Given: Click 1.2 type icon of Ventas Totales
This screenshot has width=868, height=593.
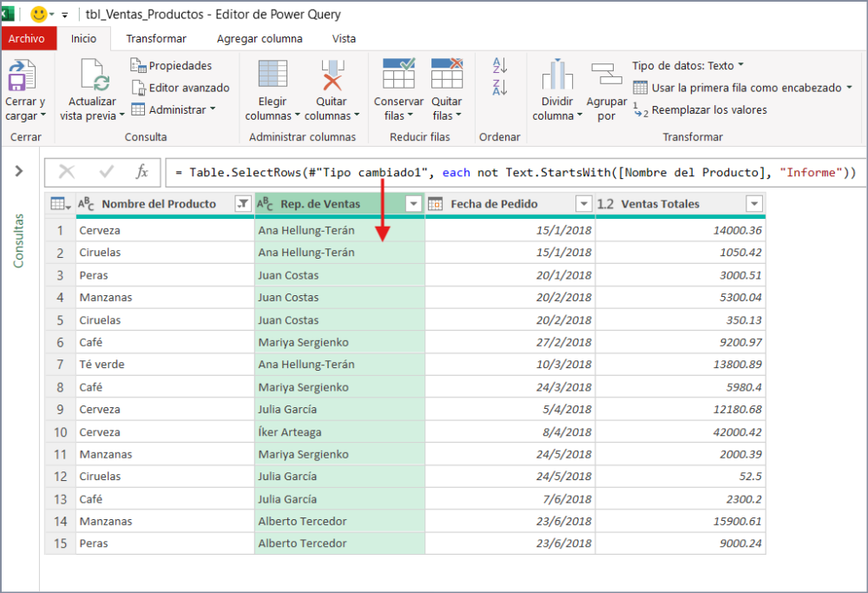Looking at the screenshot, I should pos(605,204).
